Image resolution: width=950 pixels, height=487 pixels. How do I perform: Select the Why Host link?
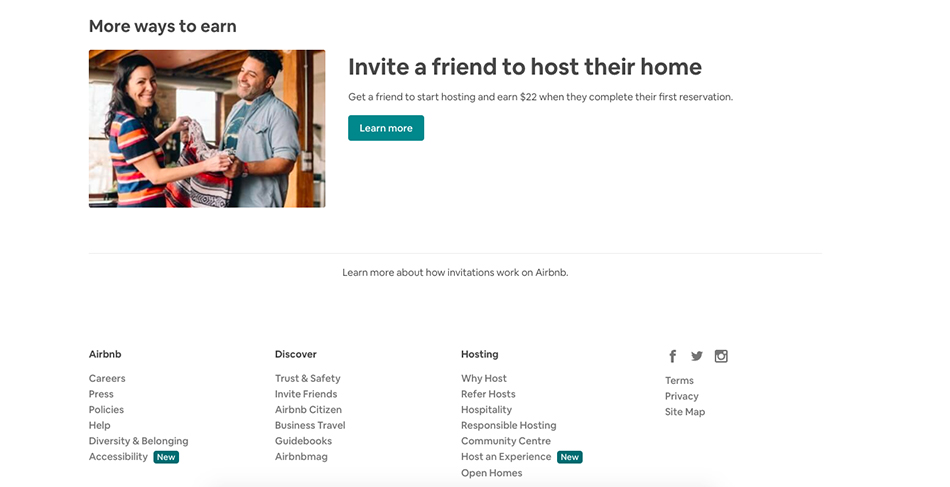[484, 378]
